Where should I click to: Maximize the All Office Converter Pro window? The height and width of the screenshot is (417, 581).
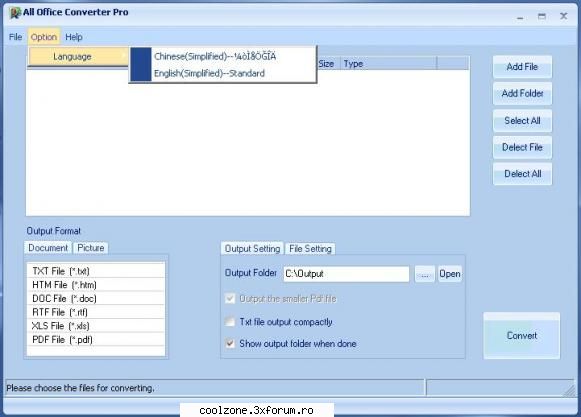[542, 16]
